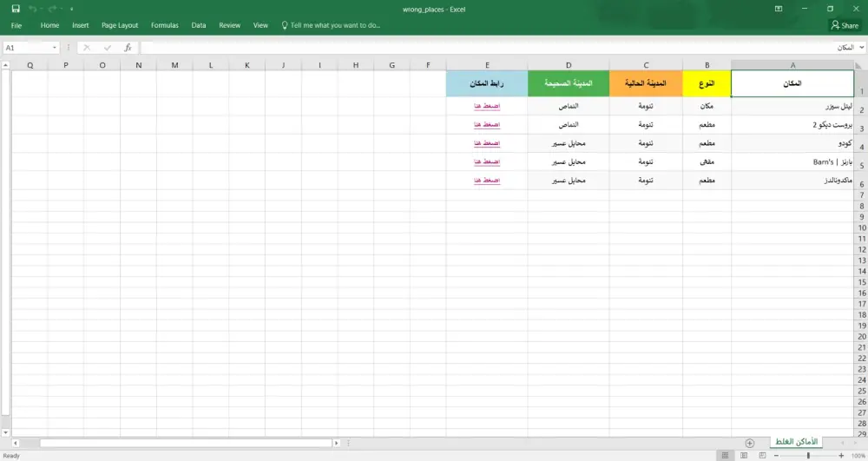Switch to Page Break Preview icon

click(x=762, y=456)
